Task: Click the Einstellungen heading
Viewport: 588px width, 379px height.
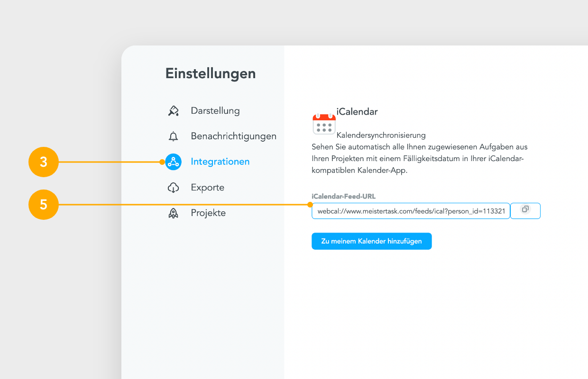Action: 211,73
